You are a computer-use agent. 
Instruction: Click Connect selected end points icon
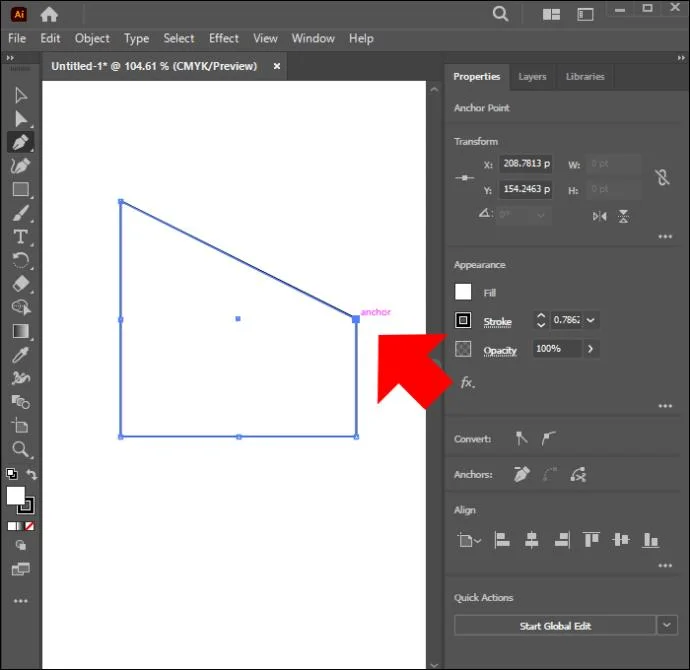pos(550,474)
